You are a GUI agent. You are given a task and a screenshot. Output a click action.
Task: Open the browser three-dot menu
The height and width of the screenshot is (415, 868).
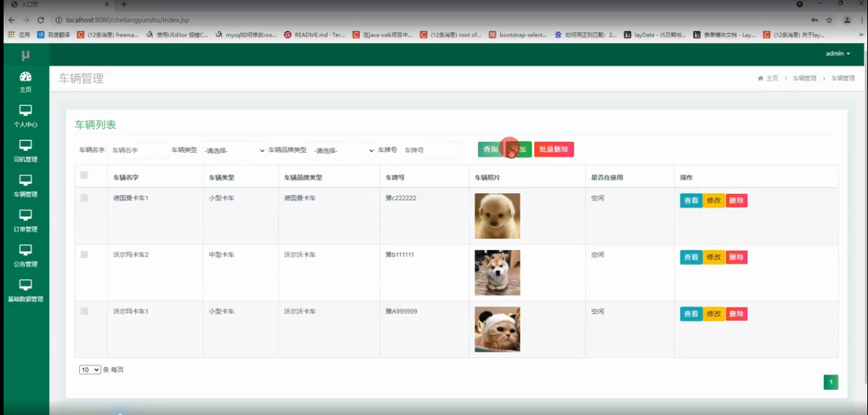(861, 20)
